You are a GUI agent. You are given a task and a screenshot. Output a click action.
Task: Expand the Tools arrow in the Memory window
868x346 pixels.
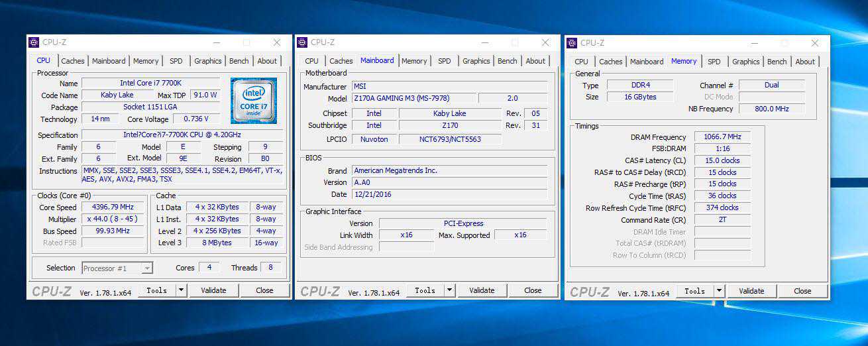[x=719, y=291]
